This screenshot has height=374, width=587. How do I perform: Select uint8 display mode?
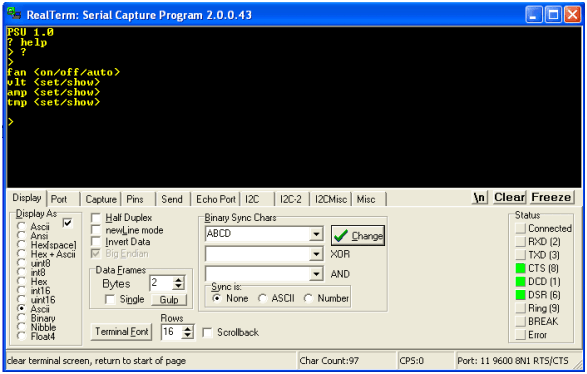(x=21, y=263)
